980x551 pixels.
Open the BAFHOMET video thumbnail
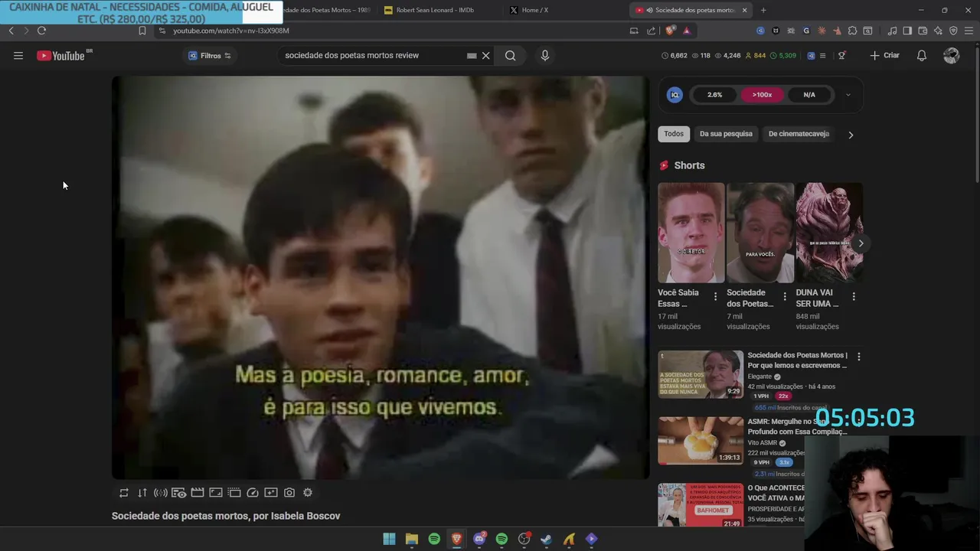click(x=701, y=505)
